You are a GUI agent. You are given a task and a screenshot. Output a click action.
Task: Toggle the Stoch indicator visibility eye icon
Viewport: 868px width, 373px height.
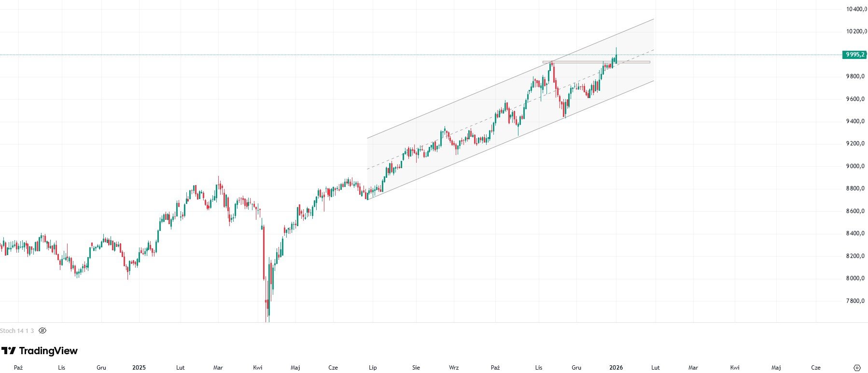click(x=42, y=330)
